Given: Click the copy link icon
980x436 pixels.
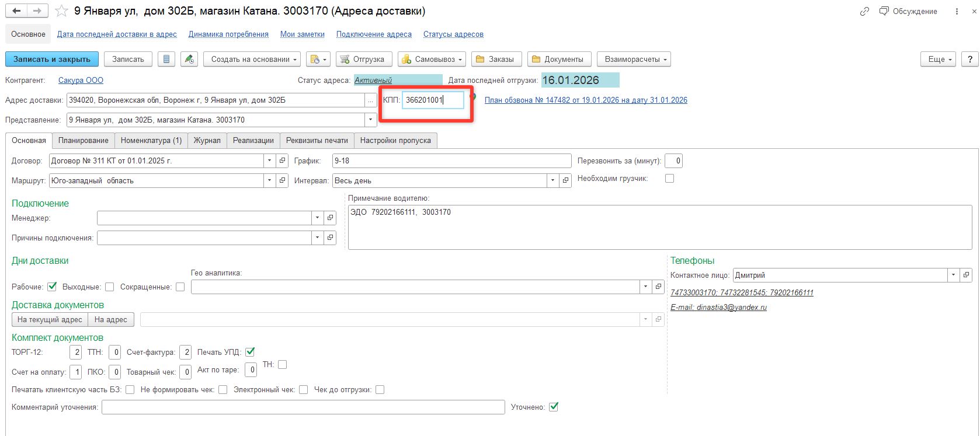Looking at the screenshot, I should [x=864, y=11].
